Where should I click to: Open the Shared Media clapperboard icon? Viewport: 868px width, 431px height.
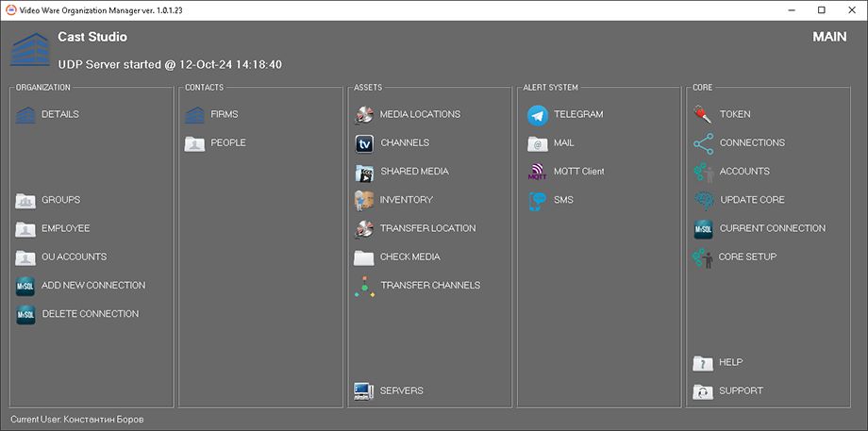(x=364, y=173)
